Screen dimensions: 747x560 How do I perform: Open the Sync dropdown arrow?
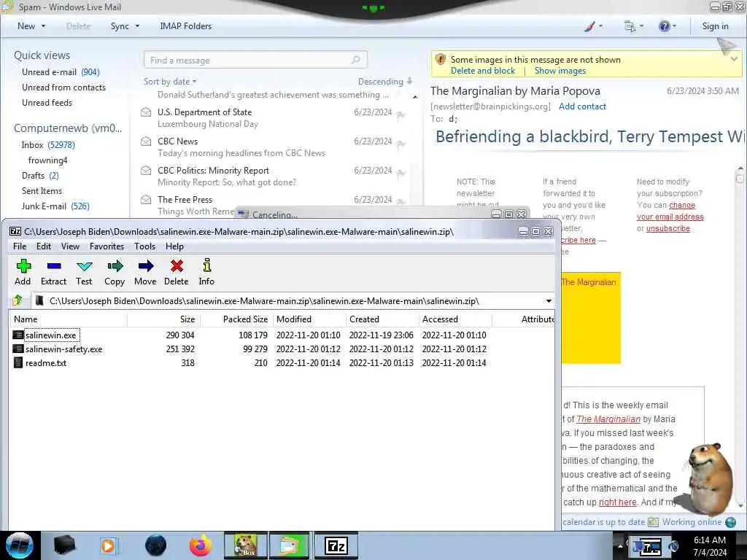(x=137, y=26)
